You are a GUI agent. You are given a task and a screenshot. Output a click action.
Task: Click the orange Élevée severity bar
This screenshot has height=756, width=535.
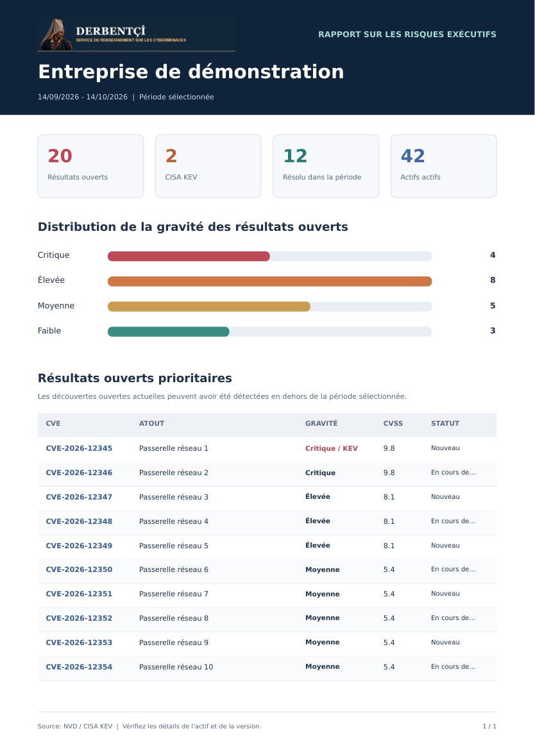pos(269,281)
